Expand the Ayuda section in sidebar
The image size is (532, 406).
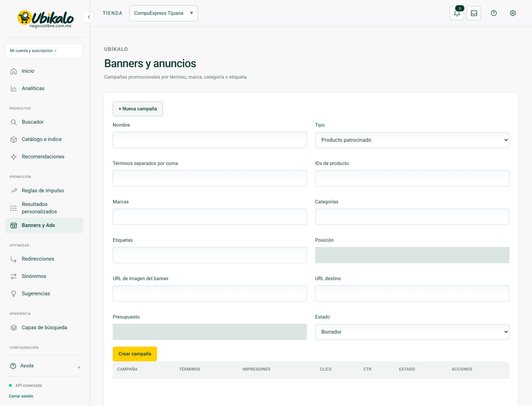coord(45,366)
